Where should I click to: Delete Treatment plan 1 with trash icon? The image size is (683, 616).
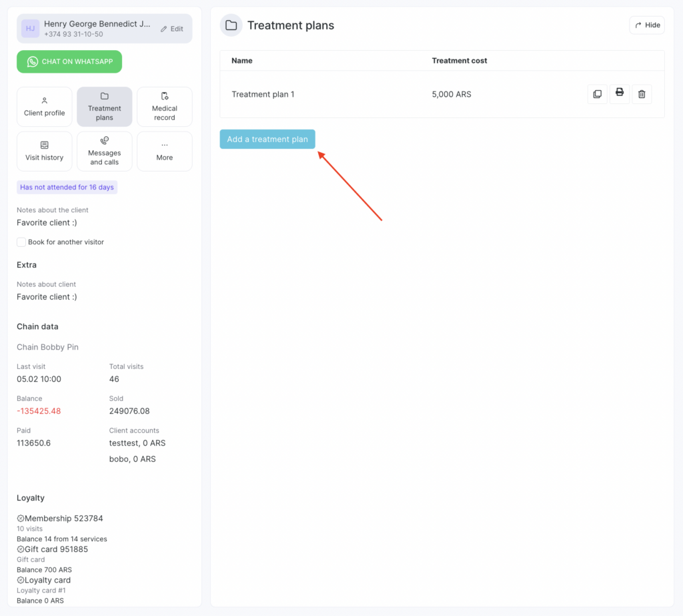point(642,94)
